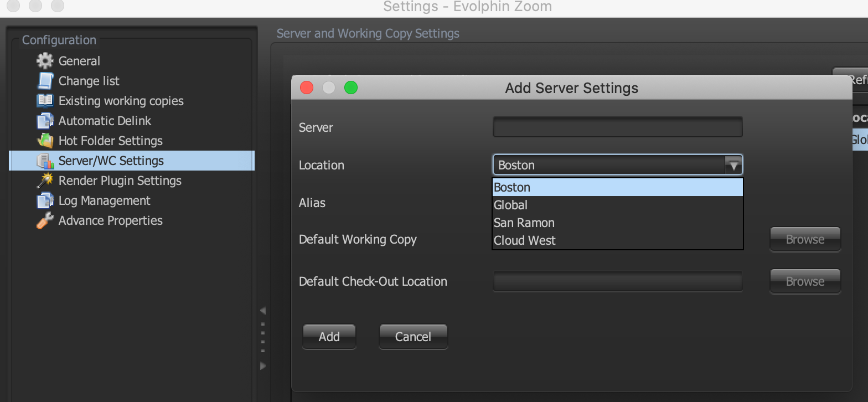Click the Automatic Delink icon
Viewport: 868px width, 402px height.
[x=45, y=121]
